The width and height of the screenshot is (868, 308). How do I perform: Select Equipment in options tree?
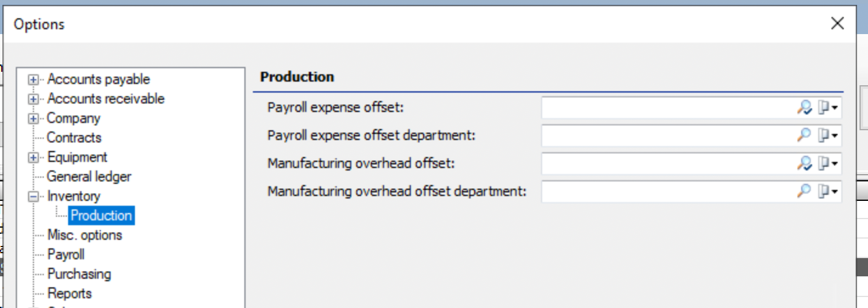77,157
